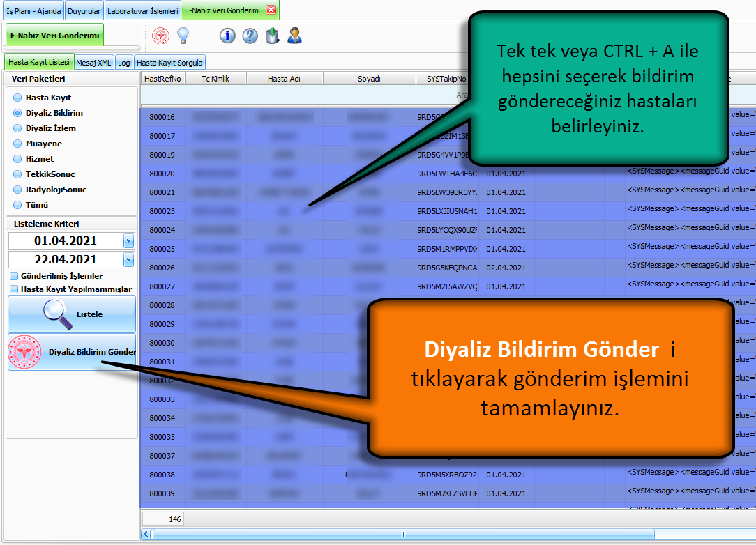The width and height of the screenshot is (756, 545).
Task: Select the row with HastRefNo 800037
Action: coord(448,455)
